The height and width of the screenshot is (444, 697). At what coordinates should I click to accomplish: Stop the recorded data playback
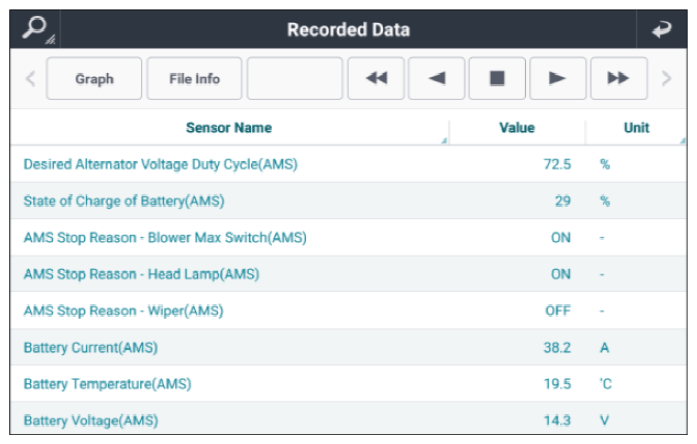(x=497, y=79)
